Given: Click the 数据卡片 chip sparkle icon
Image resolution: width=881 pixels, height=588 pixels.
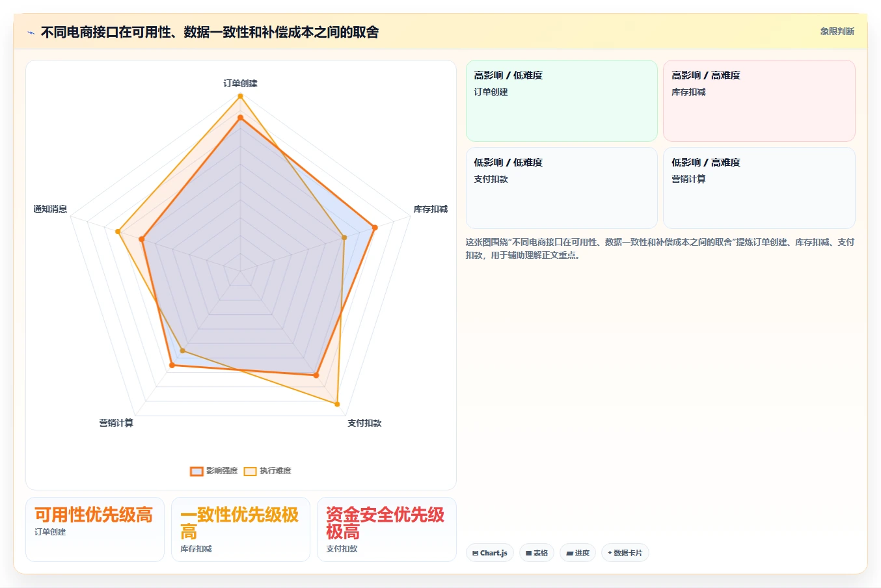Looking at the screenshot, I should [610, 553].
